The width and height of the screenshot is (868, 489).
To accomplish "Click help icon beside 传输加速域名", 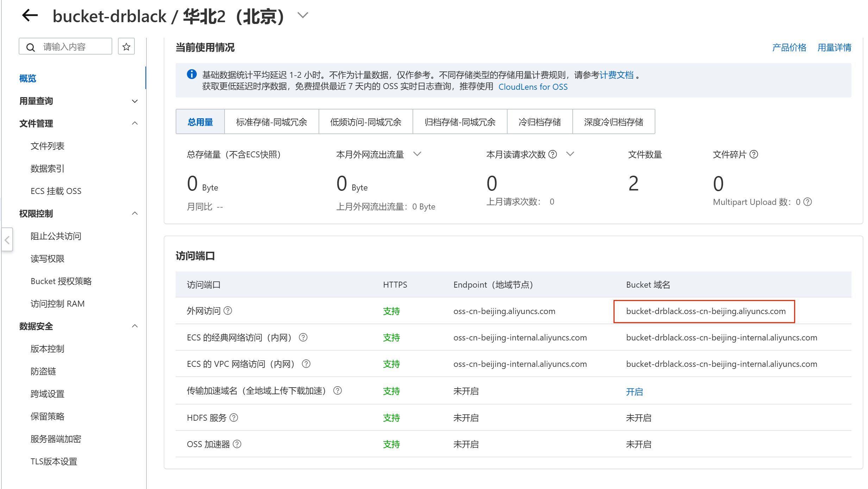I will click(x=338, y=390).
